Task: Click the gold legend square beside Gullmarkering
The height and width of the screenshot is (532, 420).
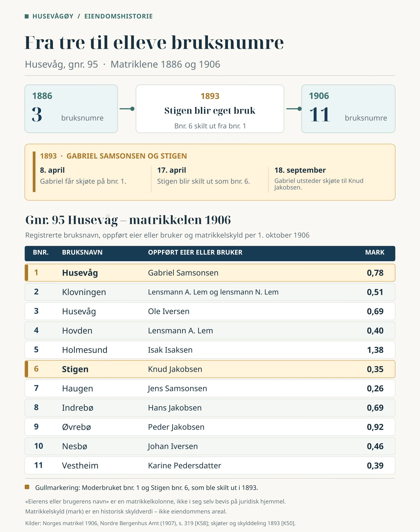Action: pyautogui.click(x=27, y=487)
